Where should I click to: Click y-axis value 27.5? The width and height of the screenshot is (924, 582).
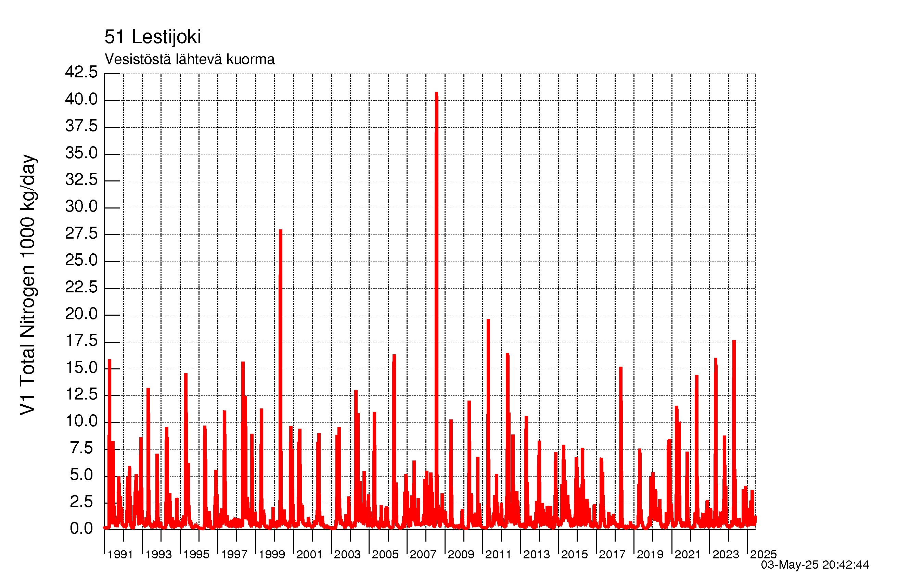click(81, 233)
